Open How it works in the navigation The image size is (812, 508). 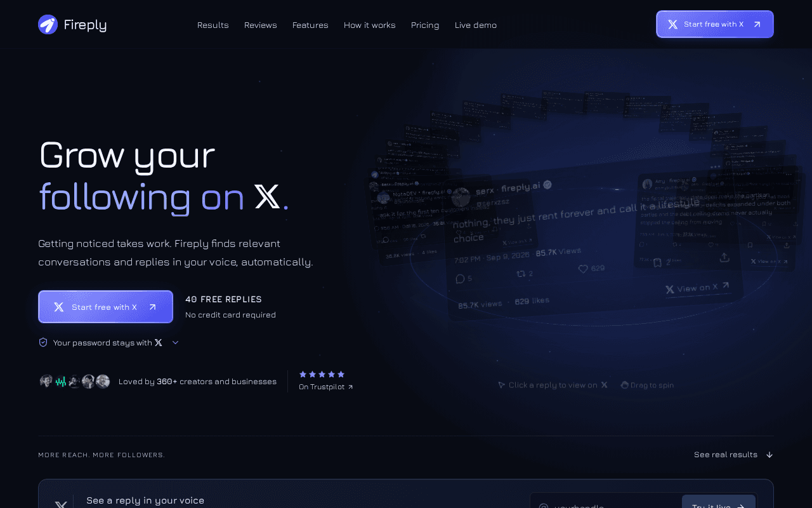370,25
